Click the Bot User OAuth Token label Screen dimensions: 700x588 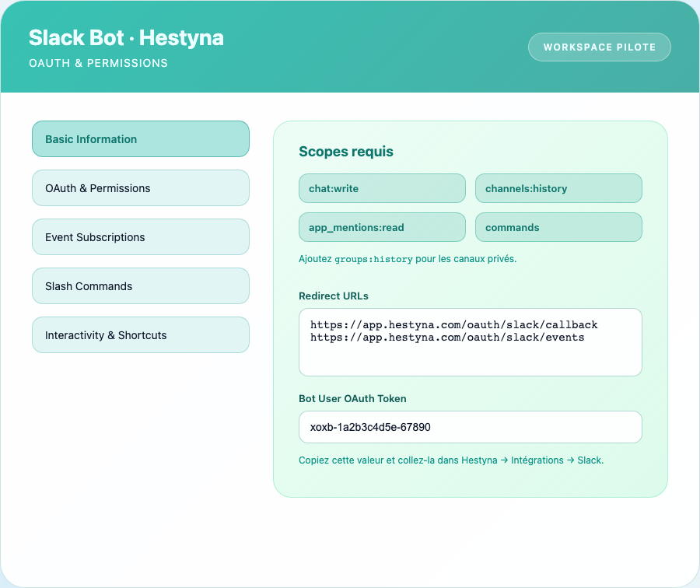click(x=352, y=399)
